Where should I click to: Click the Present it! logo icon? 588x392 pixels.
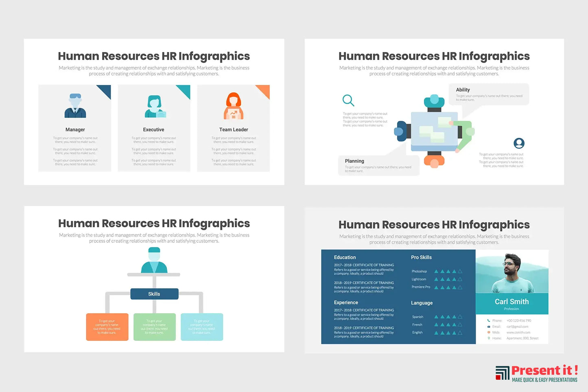[x=502, y=373]
